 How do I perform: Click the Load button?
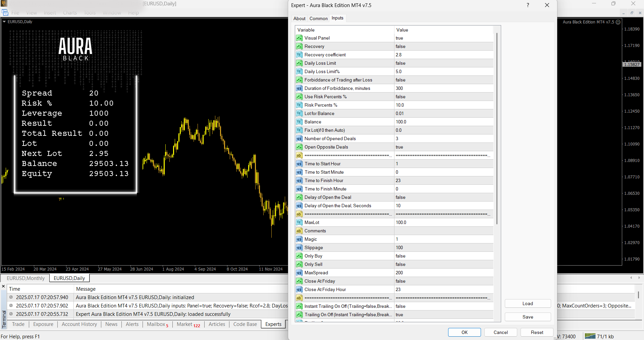[528, 303]
